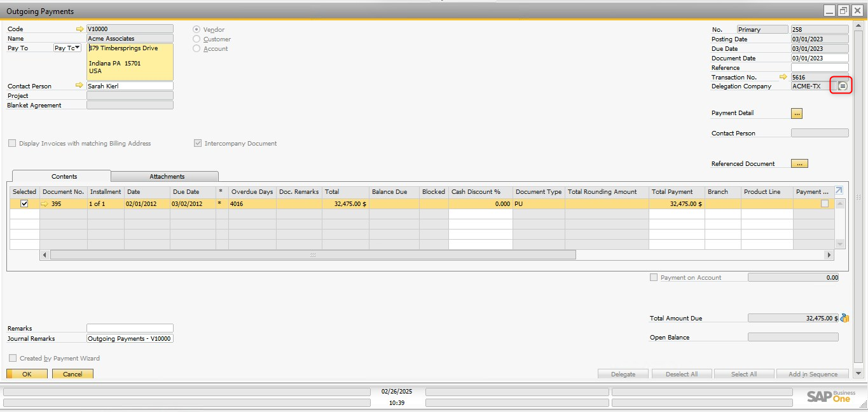
Task: Open document 395 via its link arrow
Action: pyautogui.click(x=45, y=204)
